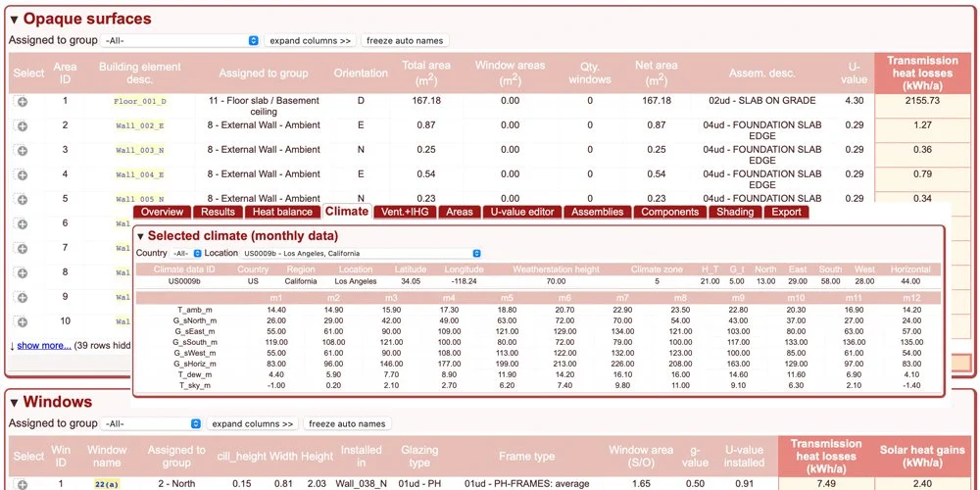This screenshot has height=490, width=980.
Task: Click the Wall_038_N installed in cell
Action: (362, 484)
